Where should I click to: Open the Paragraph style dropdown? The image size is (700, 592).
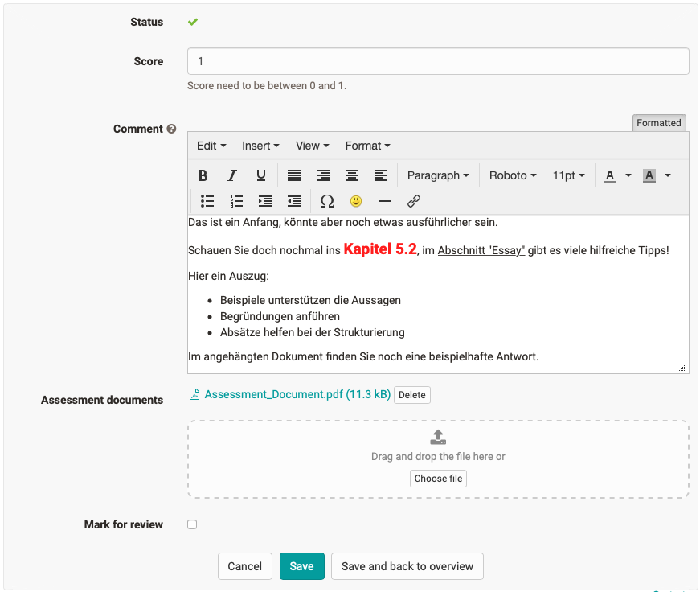438,175
